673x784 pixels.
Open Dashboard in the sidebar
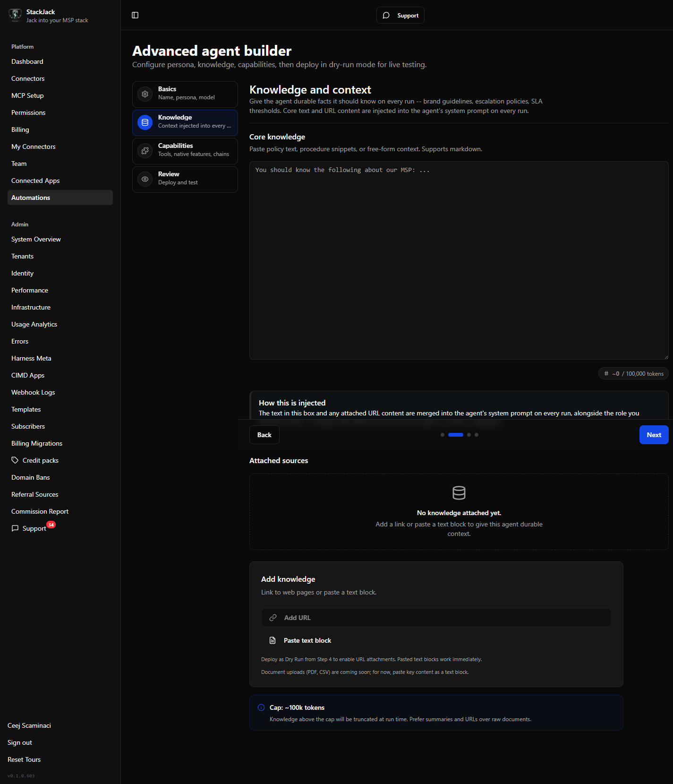(x=60, y=61)
